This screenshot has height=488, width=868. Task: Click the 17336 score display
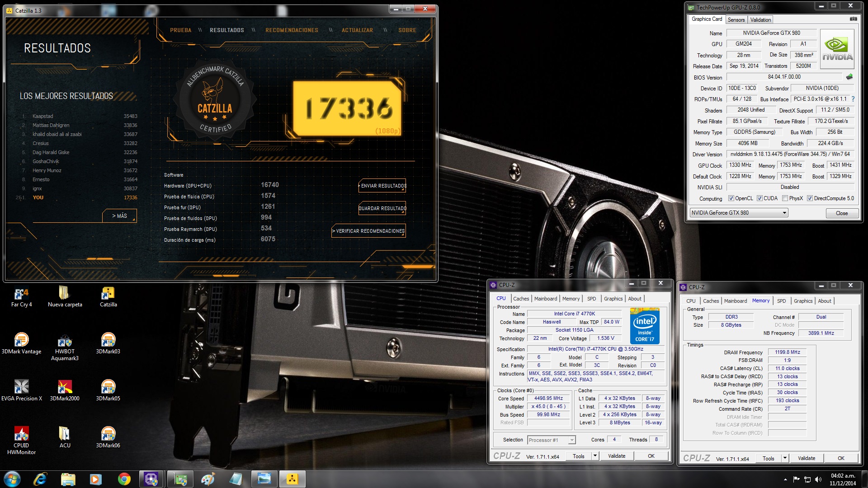pos(347,108)
